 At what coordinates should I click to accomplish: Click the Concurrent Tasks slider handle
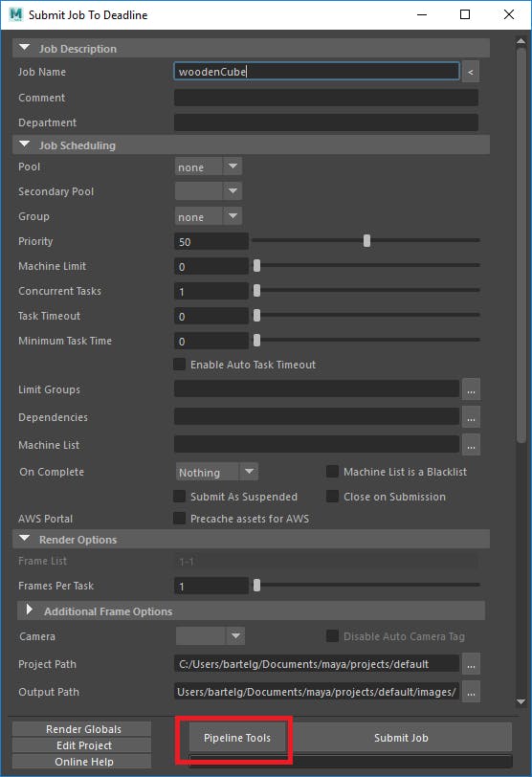click(x=256, y=290)
